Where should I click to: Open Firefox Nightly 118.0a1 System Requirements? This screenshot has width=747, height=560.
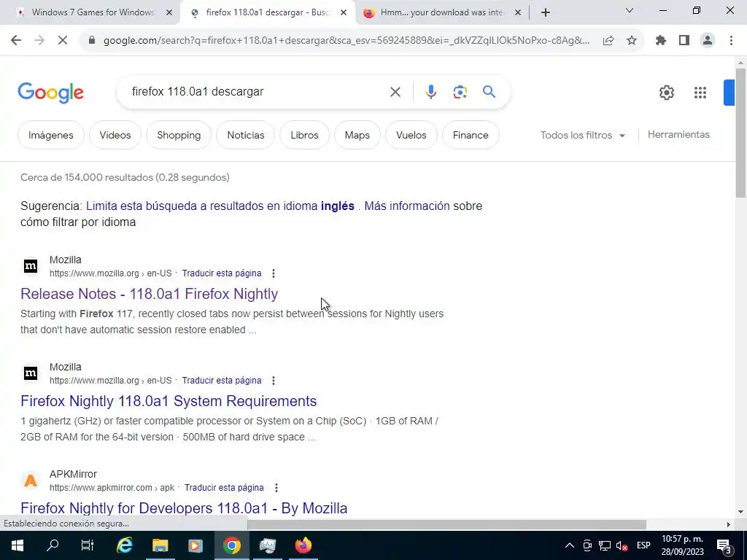click(169, 401)
